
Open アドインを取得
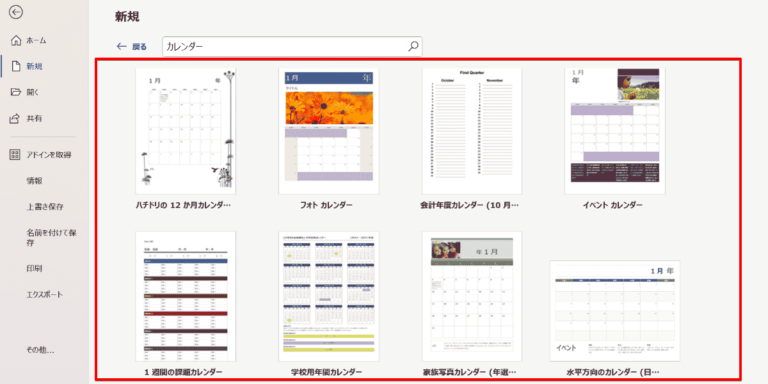pos(49,155)
